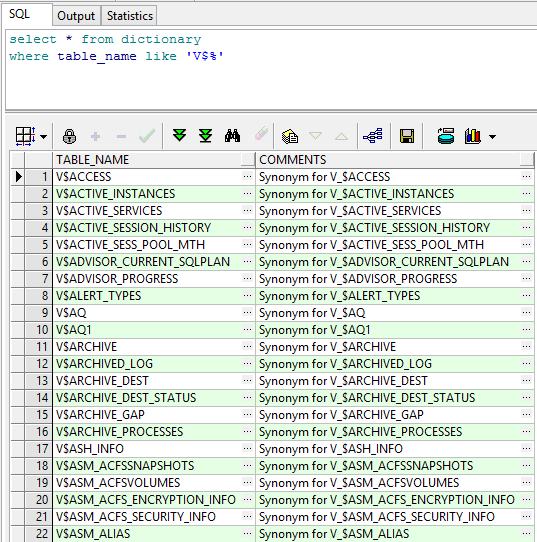The image size is (537, 542).
Task: Click the lock (edit data) icon
Action: pyautogui.click(x=69, y=136)
